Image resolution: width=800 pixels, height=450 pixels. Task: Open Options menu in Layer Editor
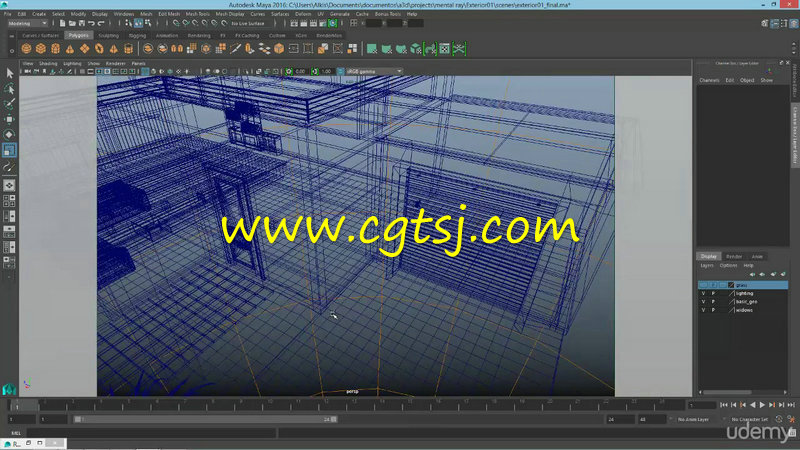[x=728, y=266]
